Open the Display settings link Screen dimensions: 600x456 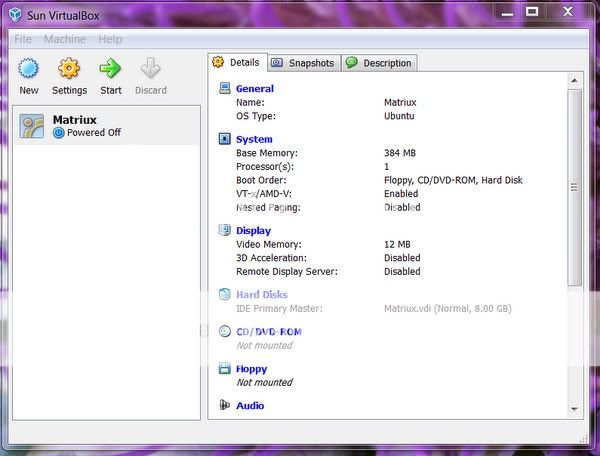click(x=253, y=231)
